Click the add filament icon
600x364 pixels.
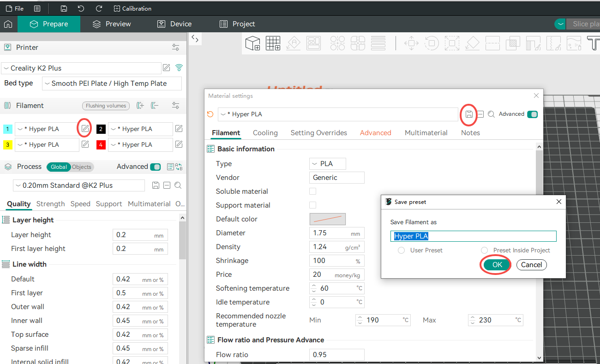(140, 106)
